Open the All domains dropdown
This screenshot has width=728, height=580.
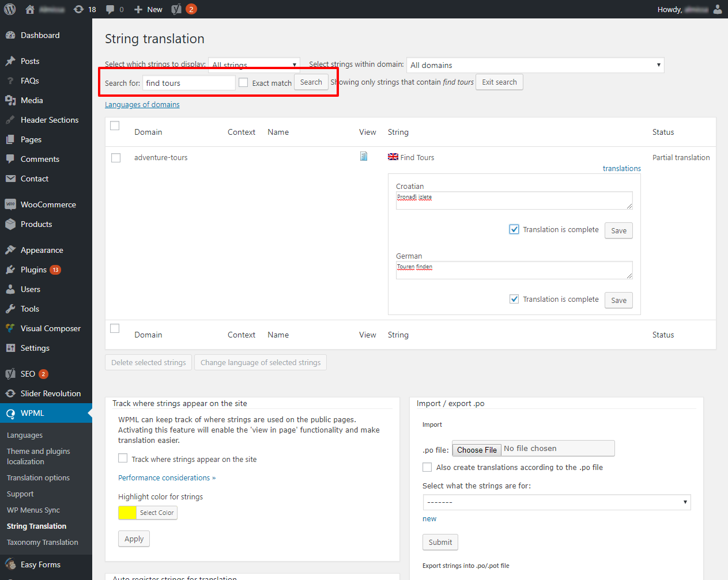click(535, 65)
